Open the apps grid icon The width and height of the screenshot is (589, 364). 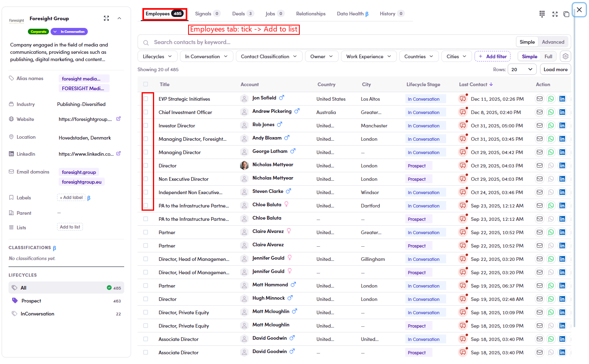pos(542,14)
